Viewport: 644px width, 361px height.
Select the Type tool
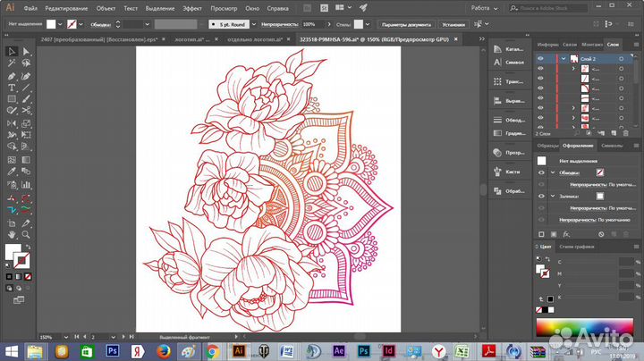click(12, 88)
